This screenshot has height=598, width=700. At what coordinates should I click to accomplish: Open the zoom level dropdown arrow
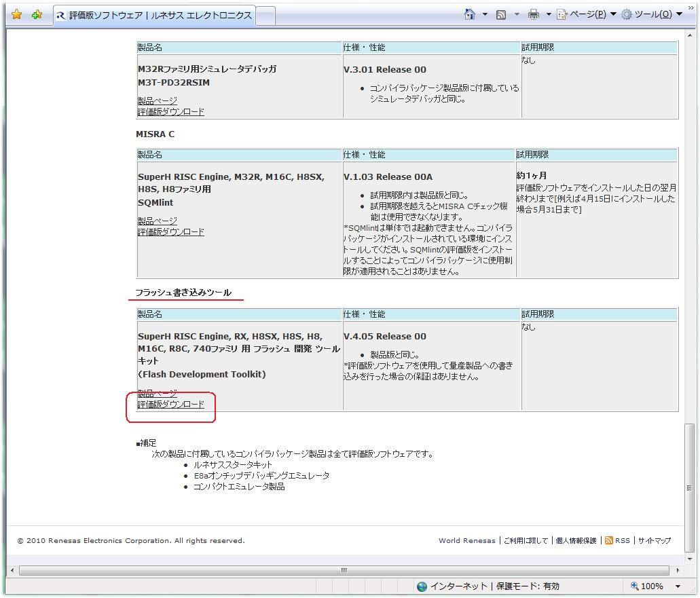point(678,586)
